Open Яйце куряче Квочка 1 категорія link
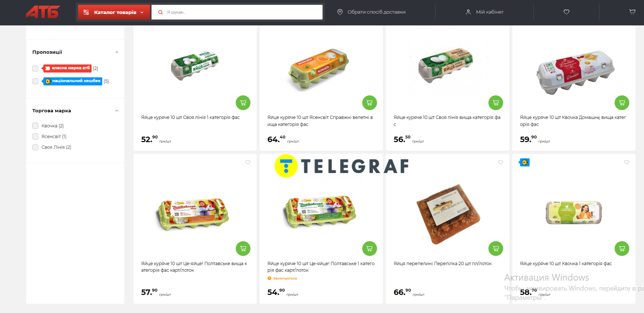This screenshot has height=313, width=644. [566, 264]
